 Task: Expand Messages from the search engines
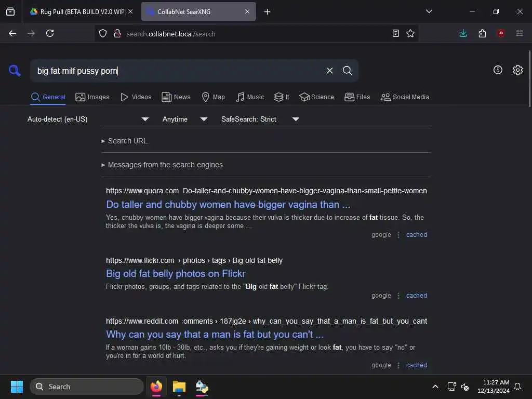162,165
